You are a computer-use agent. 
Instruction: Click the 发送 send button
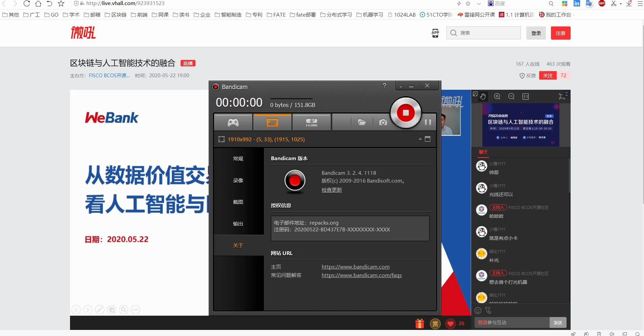pyautogui.click(x=558, y=322)
